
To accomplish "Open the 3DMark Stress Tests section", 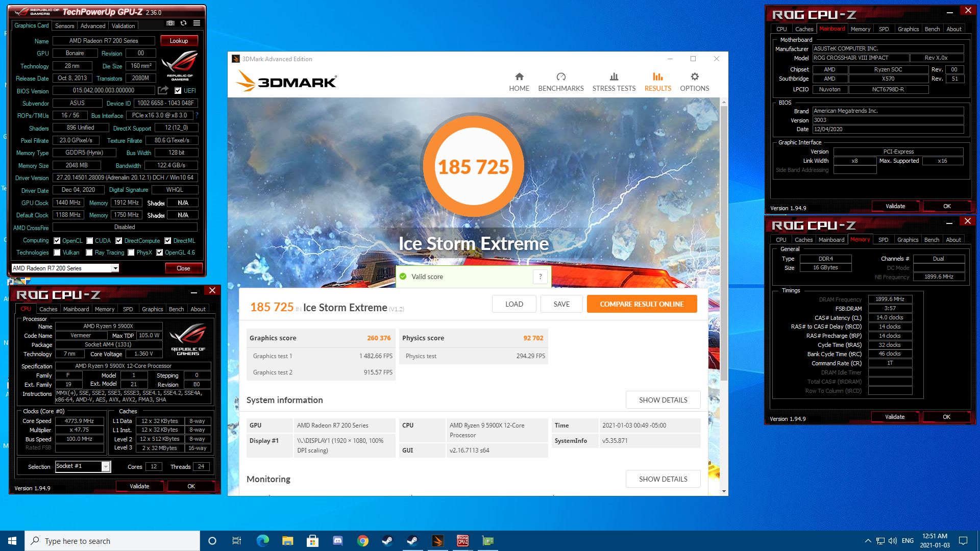I will point(614,82).
